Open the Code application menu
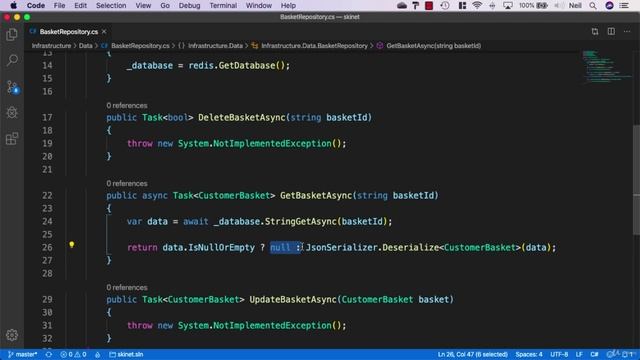 [x=36, y=5]
